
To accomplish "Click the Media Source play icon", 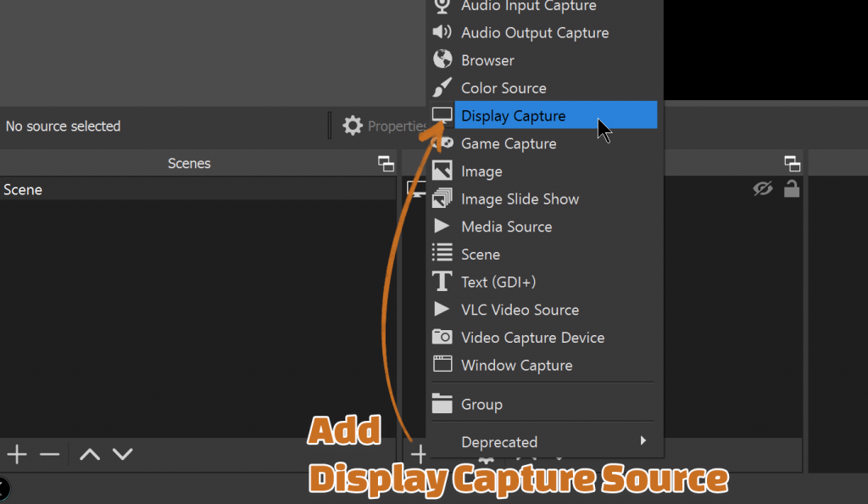I will (x=442, y=227).
